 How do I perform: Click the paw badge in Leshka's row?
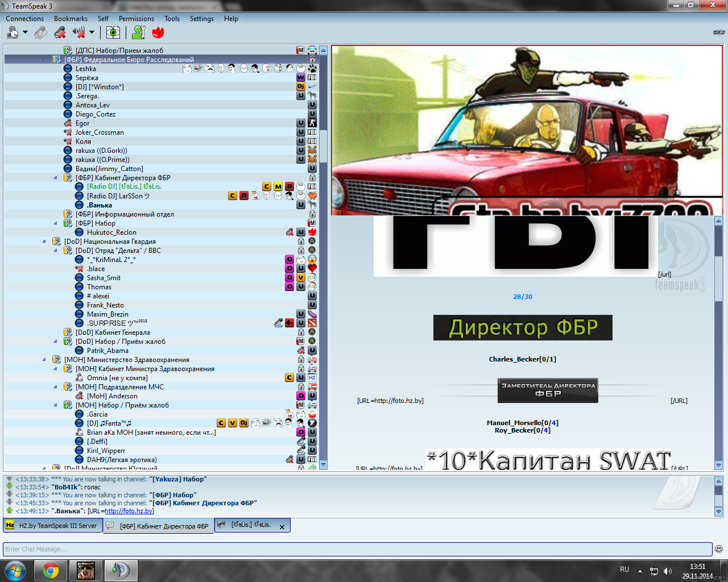click(312, 69)
